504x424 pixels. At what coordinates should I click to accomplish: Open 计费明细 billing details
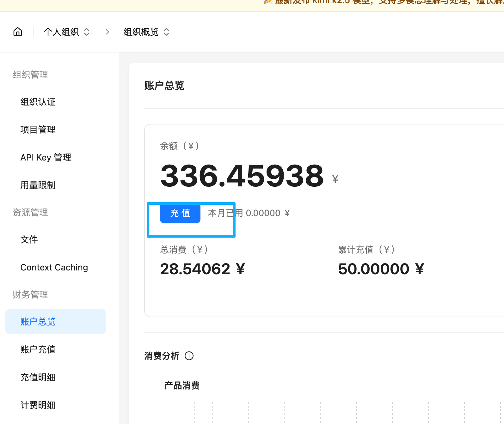[38, 405]
